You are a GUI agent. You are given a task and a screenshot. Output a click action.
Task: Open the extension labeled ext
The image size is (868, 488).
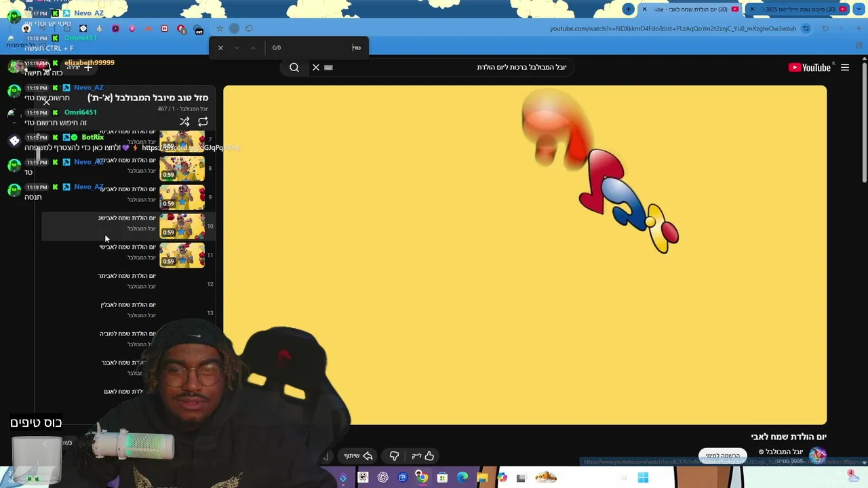199,29
